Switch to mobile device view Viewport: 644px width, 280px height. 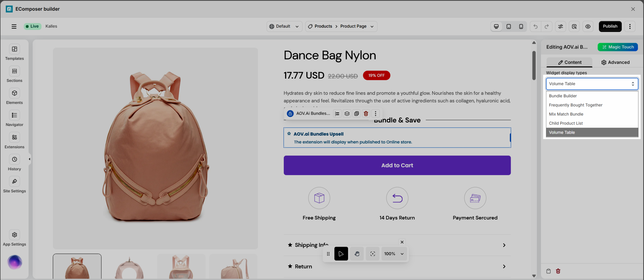[x=521, y=26]
